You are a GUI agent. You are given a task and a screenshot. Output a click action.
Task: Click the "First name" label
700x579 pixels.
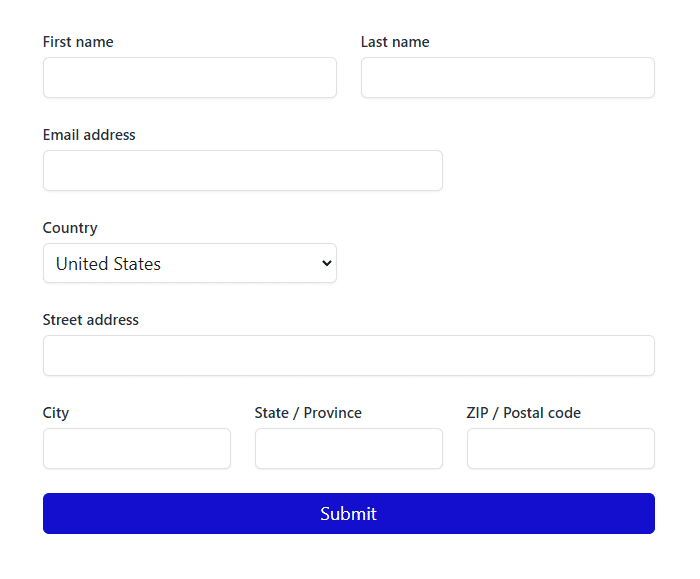click(x=78, y=42)
